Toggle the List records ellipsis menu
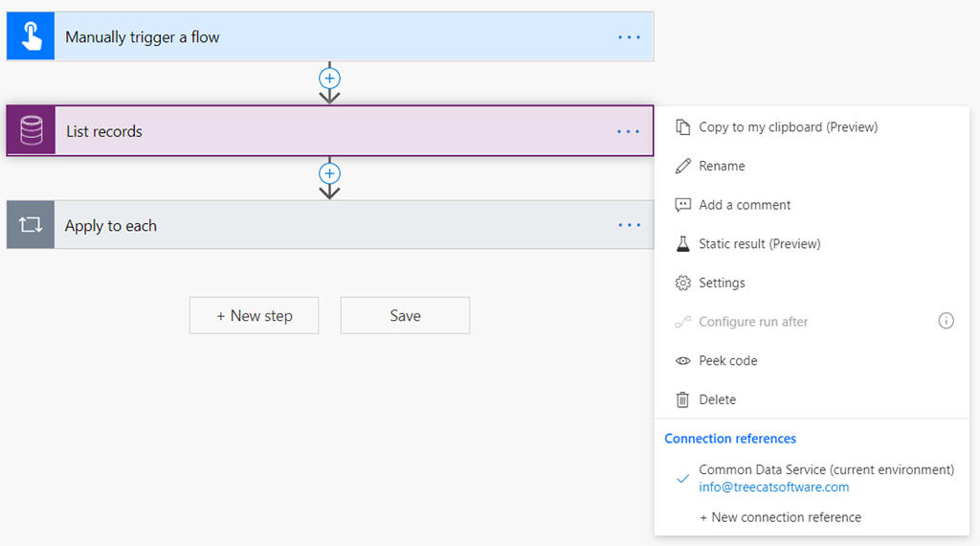The height and width of the screenshot is (546, 980). click(629, 131)
